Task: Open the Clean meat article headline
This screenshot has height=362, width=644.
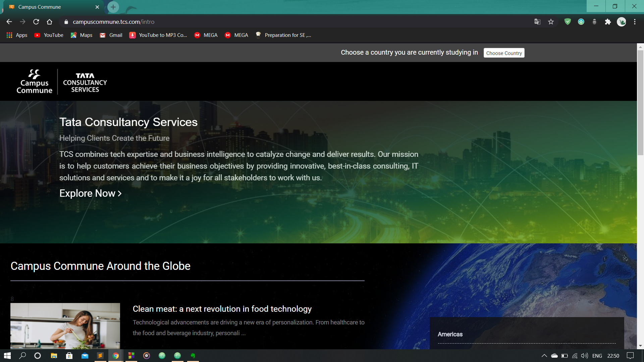Action: tap(222, 309)
